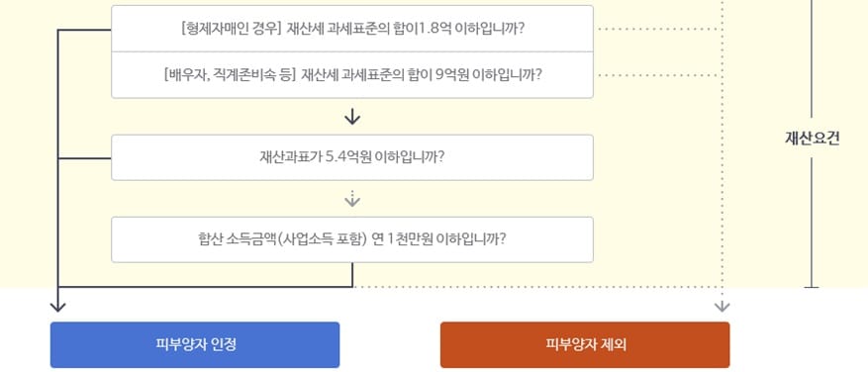Viewport: 868px width, 372px height.
Task: Click the gray arrowhead pointing to 피부양자 제외
Action: click(x=722, y=308)
